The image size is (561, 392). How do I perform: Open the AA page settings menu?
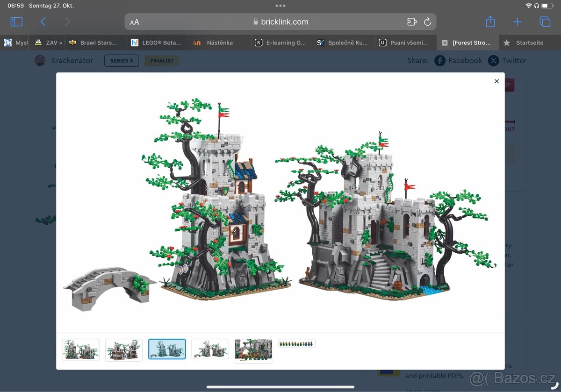click(135, 21)
